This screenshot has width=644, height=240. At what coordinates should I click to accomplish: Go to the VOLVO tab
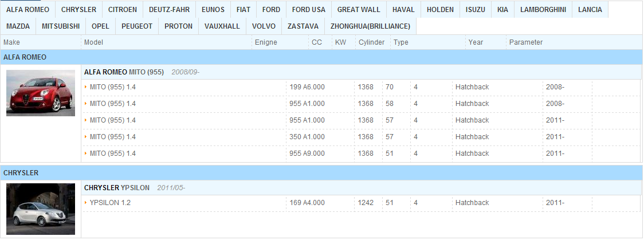(264, 26)
